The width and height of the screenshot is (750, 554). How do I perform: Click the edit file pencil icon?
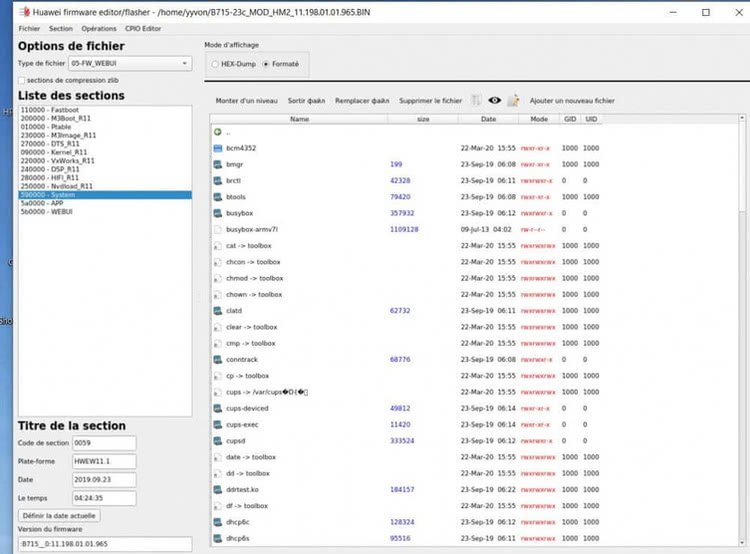pos(513,101)
